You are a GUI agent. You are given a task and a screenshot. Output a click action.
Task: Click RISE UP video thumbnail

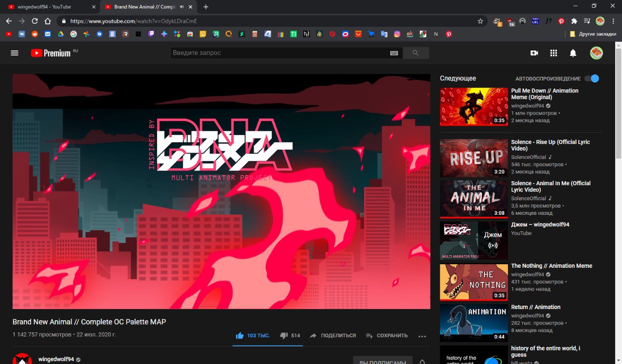474,158
